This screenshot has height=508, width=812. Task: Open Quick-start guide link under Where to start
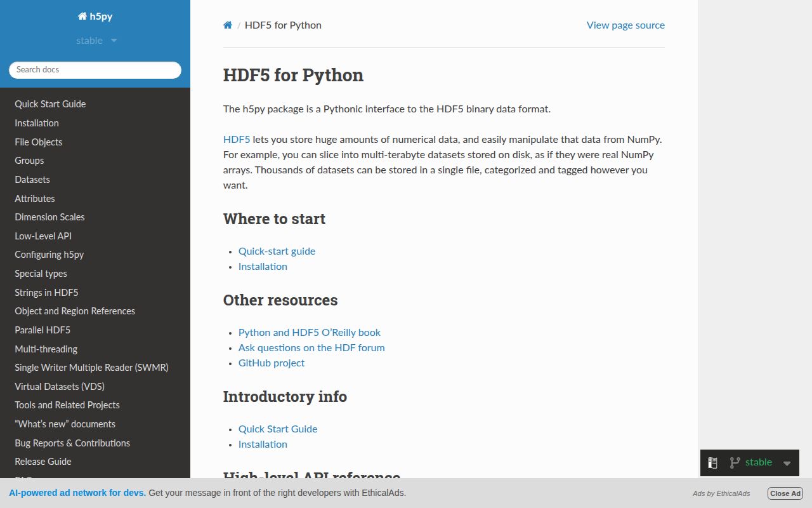pyautogui.click(x=277, y=251)
